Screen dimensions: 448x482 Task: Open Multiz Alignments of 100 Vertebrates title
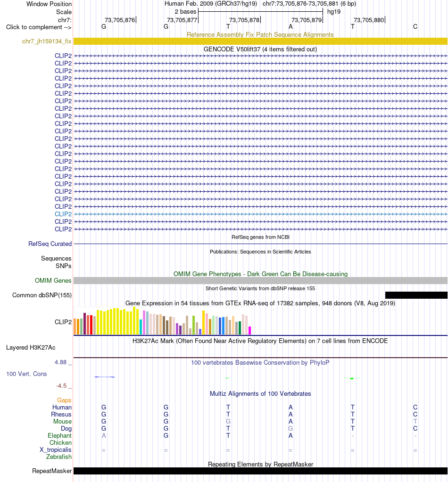click(x=260, y=394)
